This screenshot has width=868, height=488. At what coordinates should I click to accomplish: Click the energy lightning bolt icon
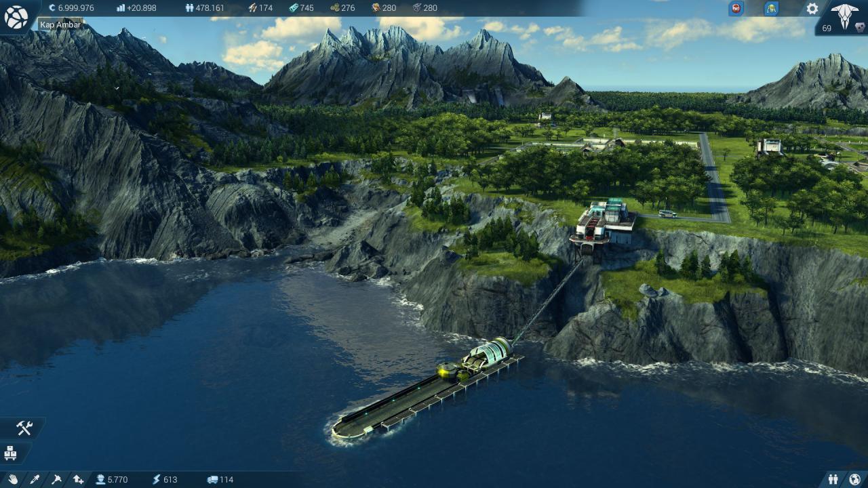tap(156, 479)
